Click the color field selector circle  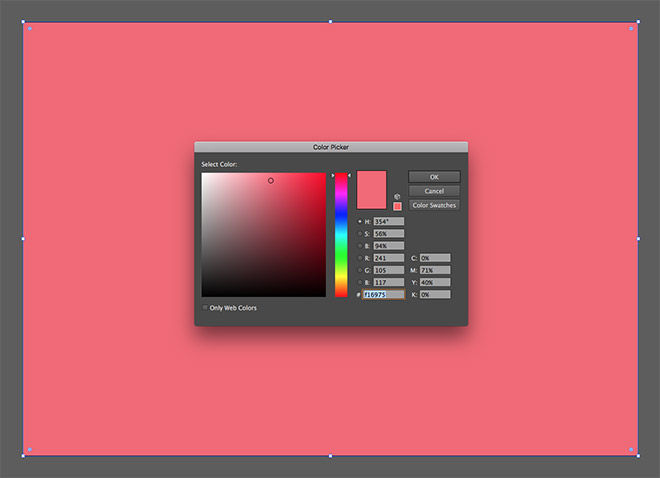click(270, 181)
